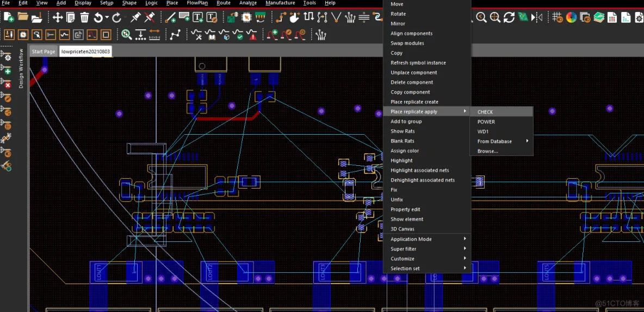Undo the last action
The image size is (644, 312).
(98, 17)
